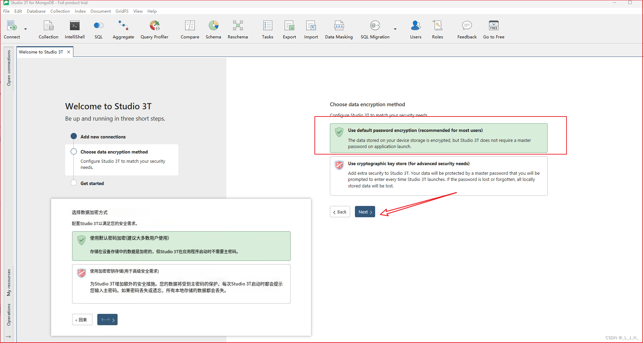The image size is (644, 343).
Task: Close the Welcome to Studio 3T tab
Action: tap(69, 52)
